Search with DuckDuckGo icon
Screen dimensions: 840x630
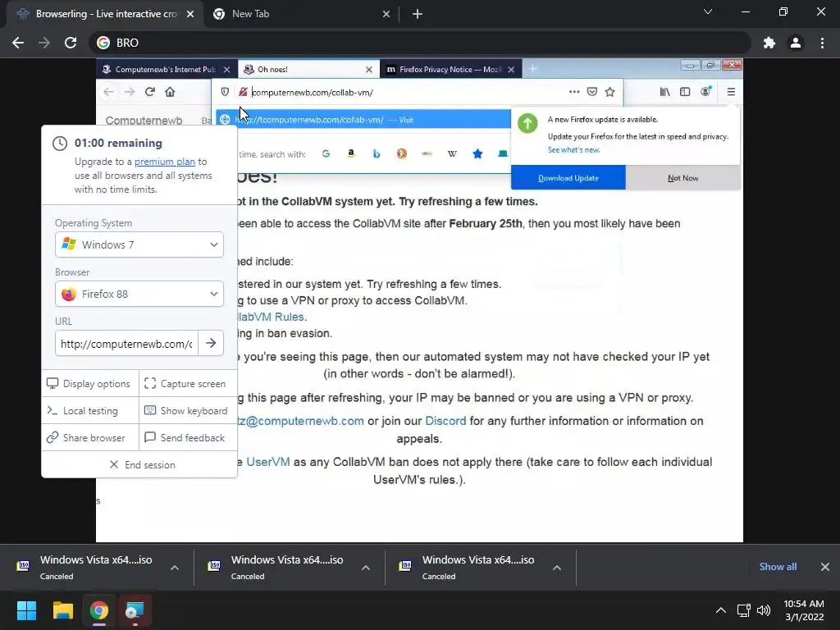(402, 153)
